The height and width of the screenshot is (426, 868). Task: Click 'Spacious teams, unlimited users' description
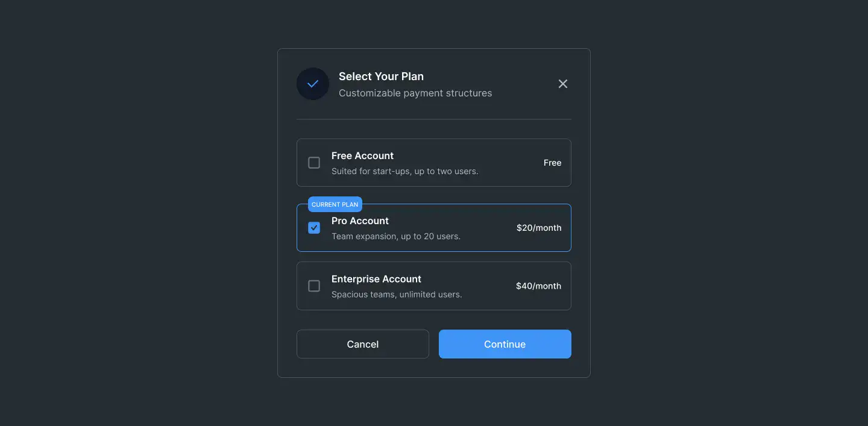[397, 295]
